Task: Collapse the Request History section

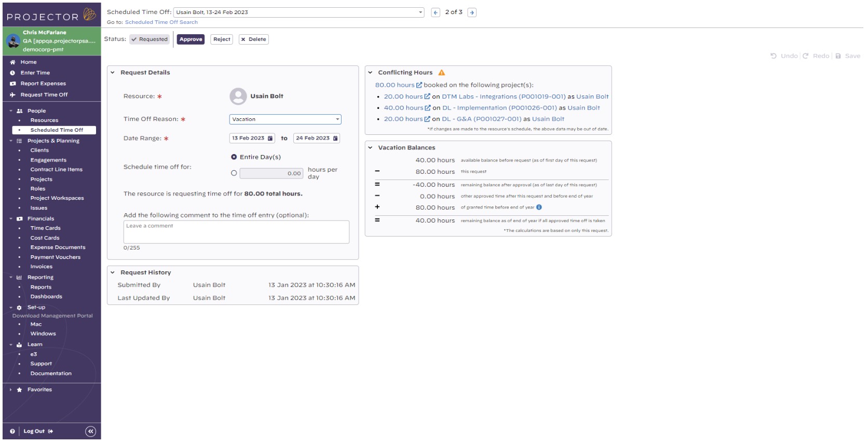Action: click(x=113, y=273)
